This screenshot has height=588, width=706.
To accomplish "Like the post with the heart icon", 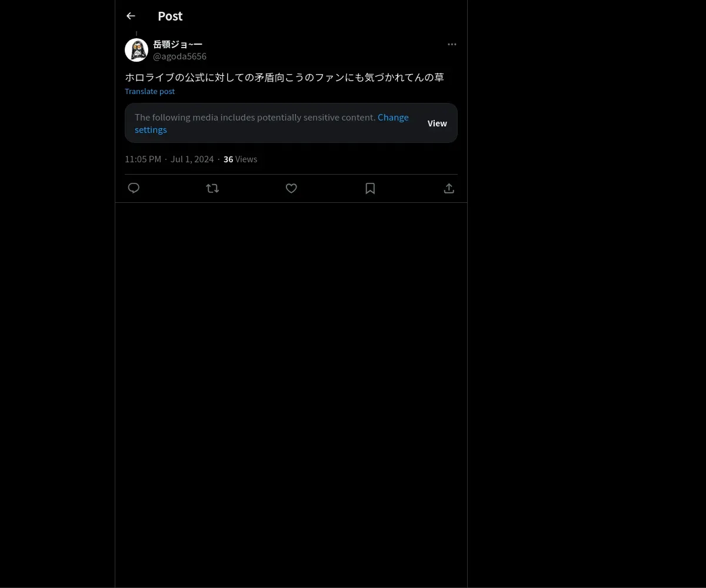I will pyautogui.click(x=291, y=188).
